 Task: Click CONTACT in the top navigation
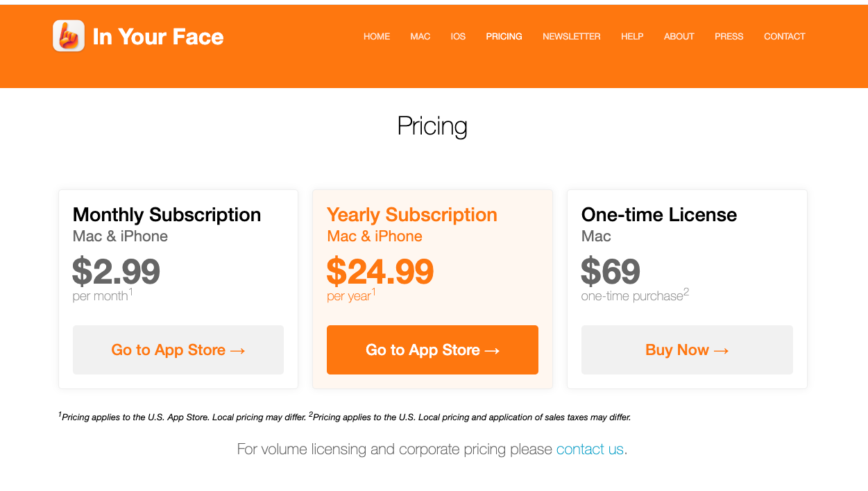pyautogui.click(x=785, y=37)
